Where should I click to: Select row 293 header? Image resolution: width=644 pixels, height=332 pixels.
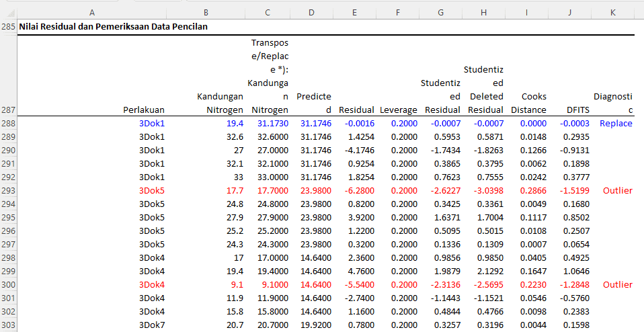9,191
